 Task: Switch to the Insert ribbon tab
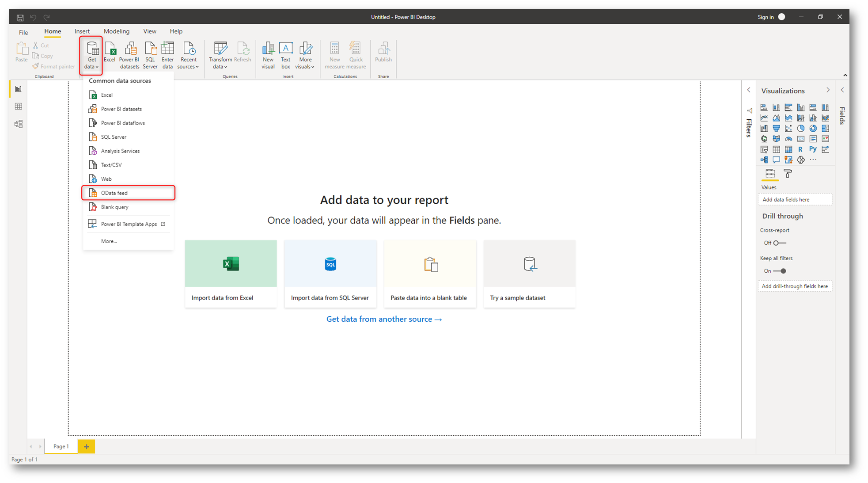coord(82,31)
